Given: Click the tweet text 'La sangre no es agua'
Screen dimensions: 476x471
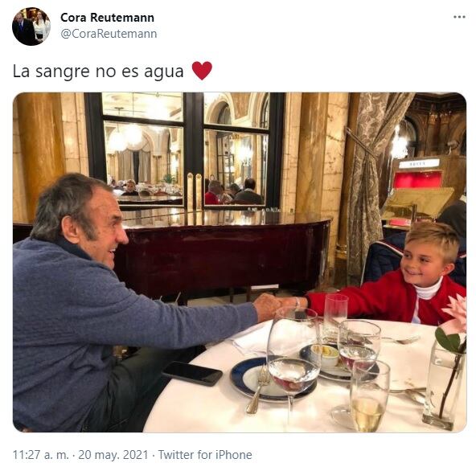Looking at the screenshot, I should 98,72.
